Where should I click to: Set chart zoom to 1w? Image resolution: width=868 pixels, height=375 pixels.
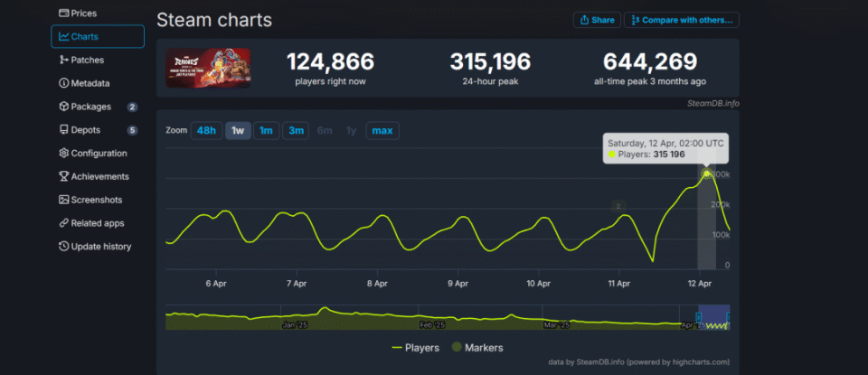238,130
